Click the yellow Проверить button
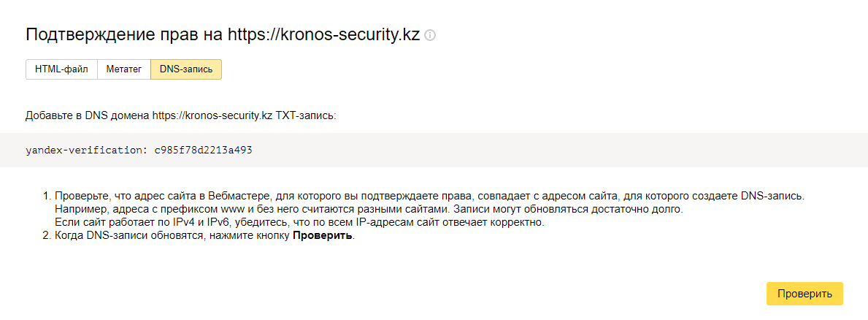Screen dimensions: 868x320 [x=804, y=294]
